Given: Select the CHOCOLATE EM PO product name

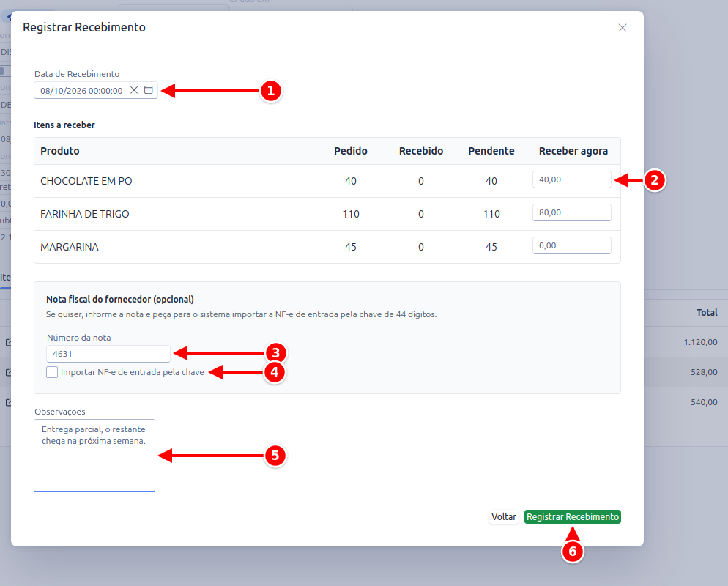Looking at the screenshot, I should (86, 181).
